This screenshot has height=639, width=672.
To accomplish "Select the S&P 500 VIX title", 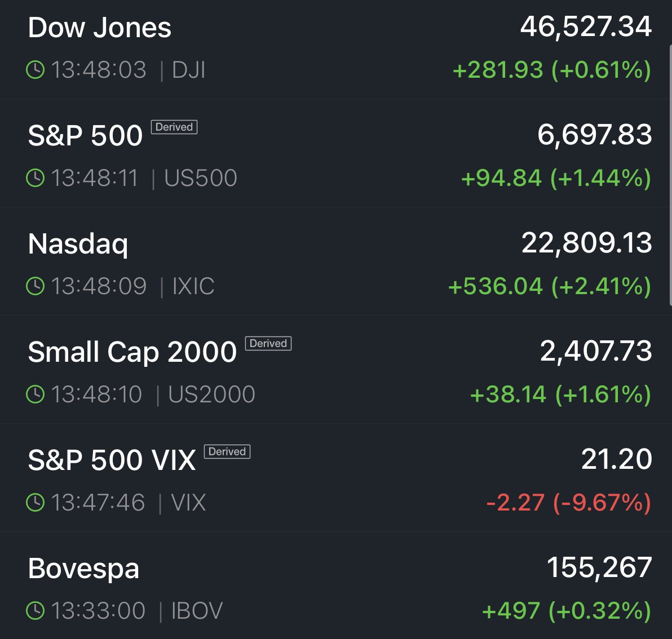I will tap(112, 460).
